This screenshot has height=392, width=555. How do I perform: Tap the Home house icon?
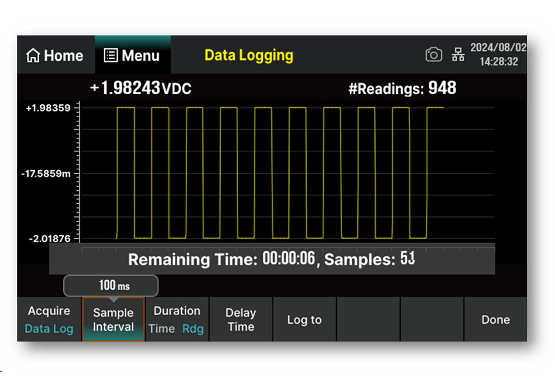33,56
